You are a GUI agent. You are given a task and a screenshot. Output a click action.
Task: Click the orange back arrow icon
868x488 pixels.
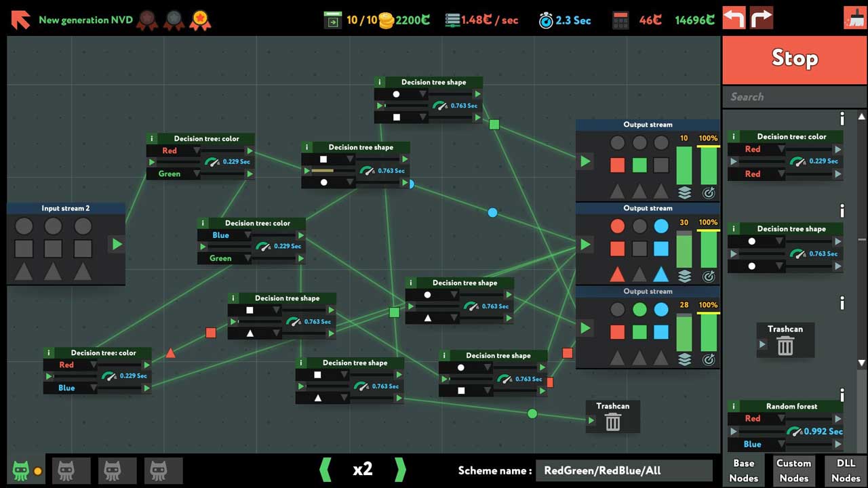coord(20,20)
